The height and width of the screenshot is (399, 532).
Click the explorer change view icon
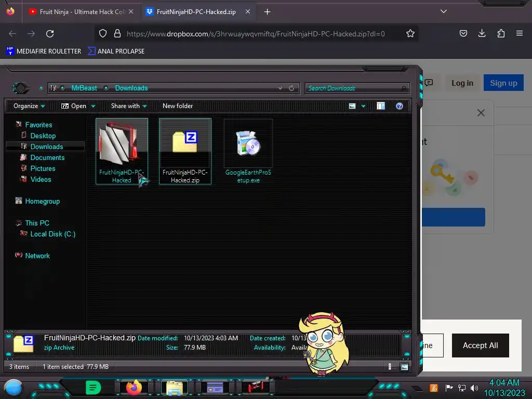click(352, 106)
